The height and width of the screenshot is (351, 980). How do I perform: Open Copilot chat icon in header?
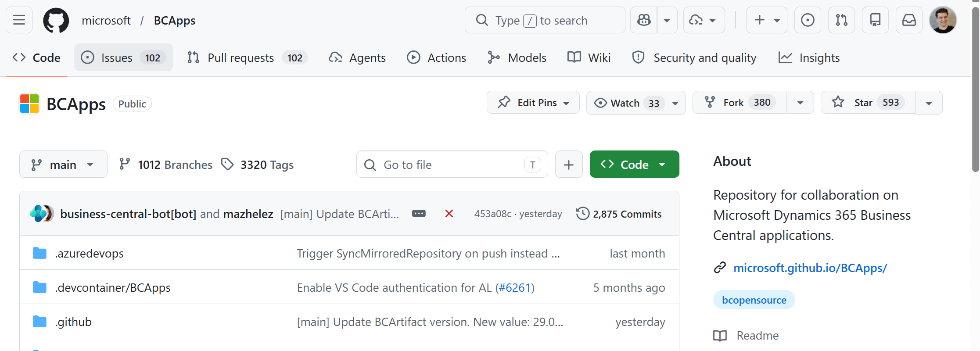pos(644,20)
